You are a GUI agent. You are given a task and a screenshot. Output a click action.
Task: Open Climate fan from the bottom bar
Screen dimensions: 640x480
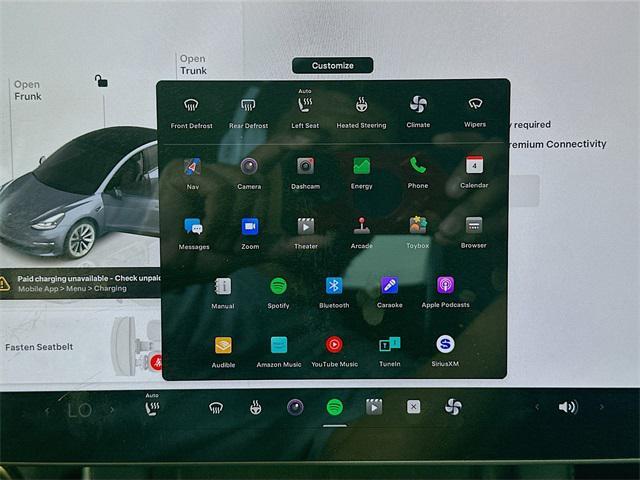point(453,407)
